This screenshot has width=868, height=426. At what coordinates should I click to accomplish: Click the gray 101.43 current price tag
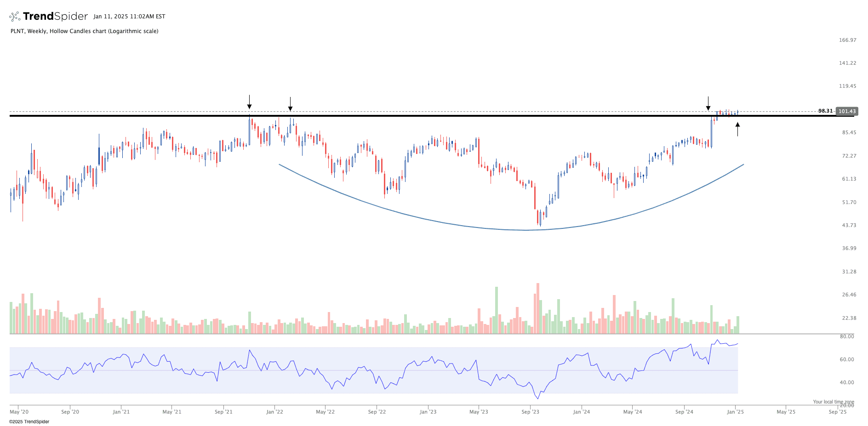[846, 111]
